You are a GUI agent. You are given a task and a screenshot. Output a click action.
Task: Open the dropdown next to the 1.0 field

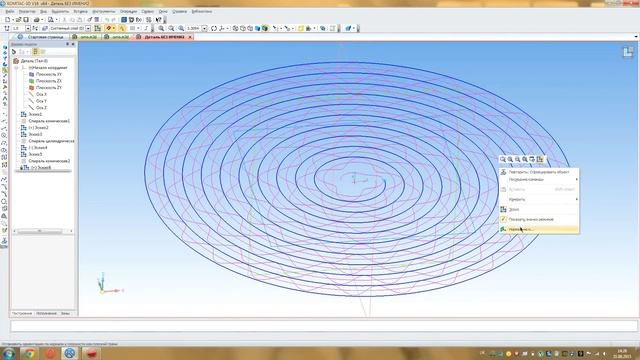pyautogui.click(x=28, y=28)
